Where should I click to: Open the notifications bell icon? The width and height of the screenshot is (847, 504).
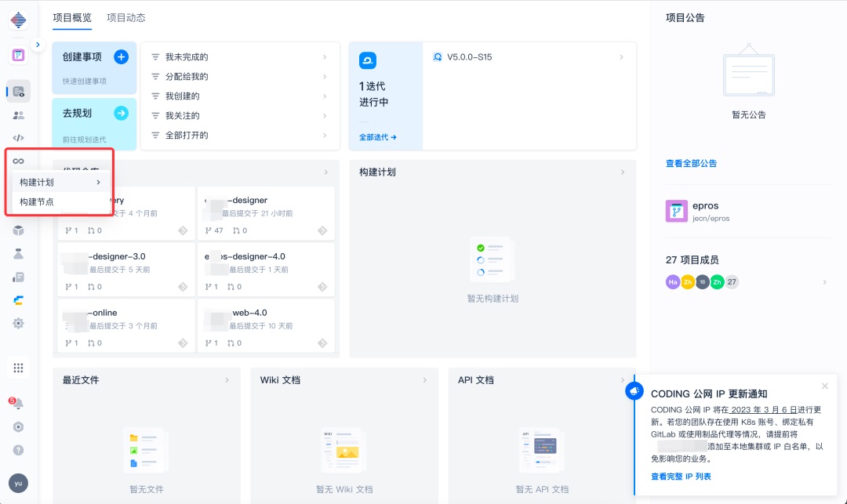(18, 404)
